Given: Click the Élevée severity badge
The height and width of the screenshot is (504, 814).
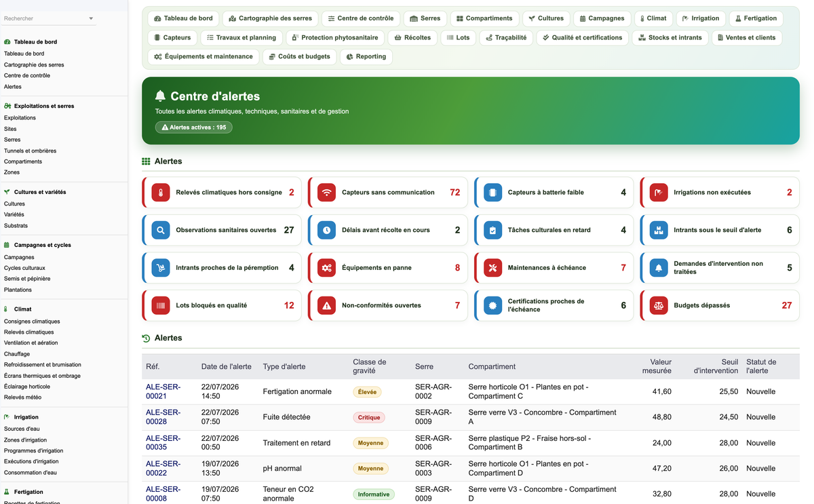Looking at the screenshot, I should click(367, 391).
